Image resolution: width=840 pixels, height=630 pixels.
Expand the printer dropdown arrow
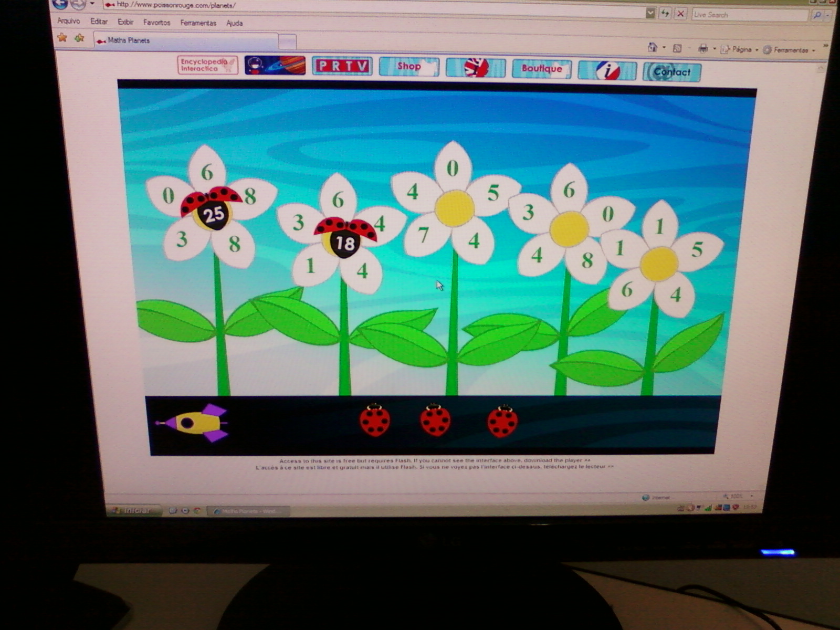(715, 49)
